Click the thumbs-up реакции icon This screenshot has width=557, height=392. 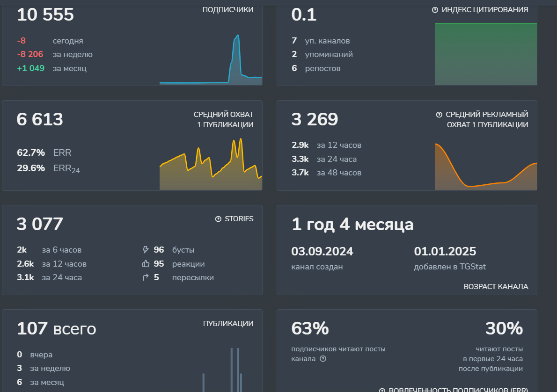(x=145, y=264)
